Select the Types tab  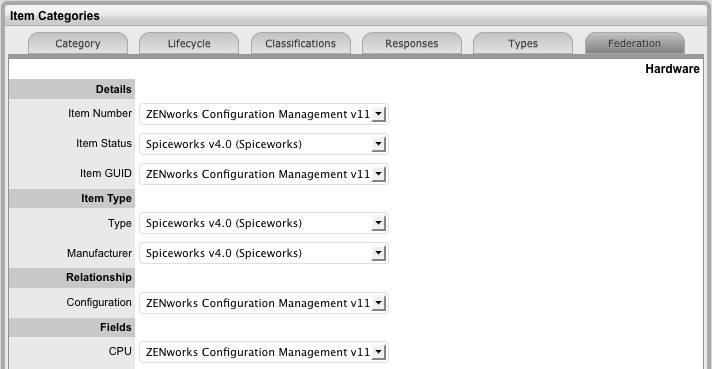(523, 44)
